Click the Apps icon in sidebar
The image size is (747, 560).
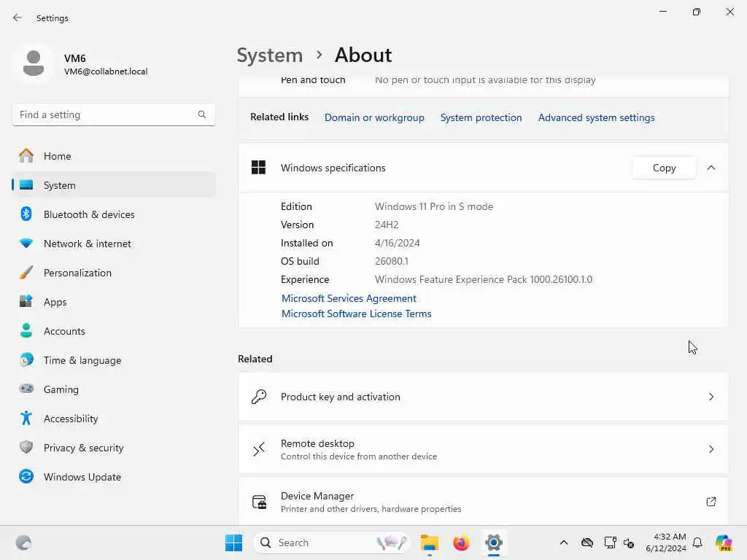26,301
